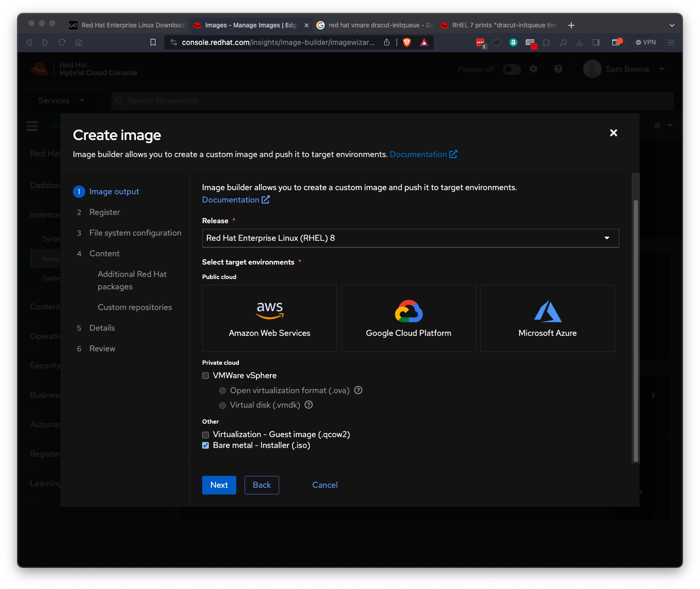Open Documentation link under Create image title
The height and width of the screenshot is (589, 700).
(x=423, y=154)
